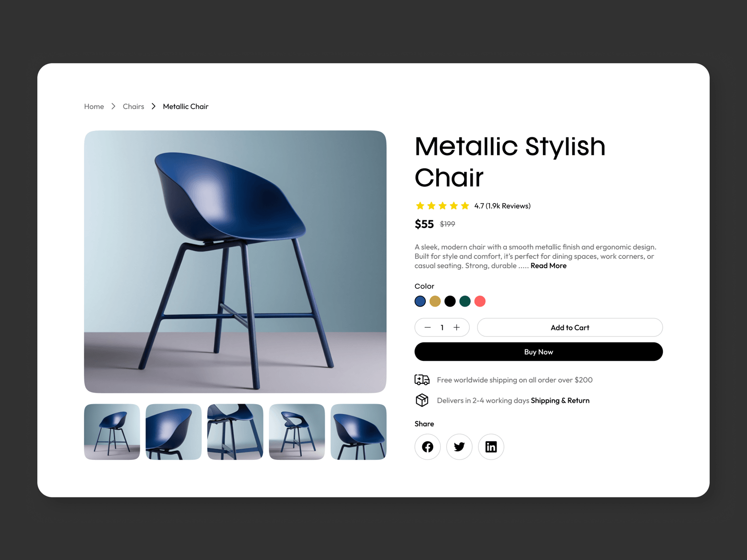Share the product on Facebook
This screenshot has height=560, width=747.
click(427, 447)
